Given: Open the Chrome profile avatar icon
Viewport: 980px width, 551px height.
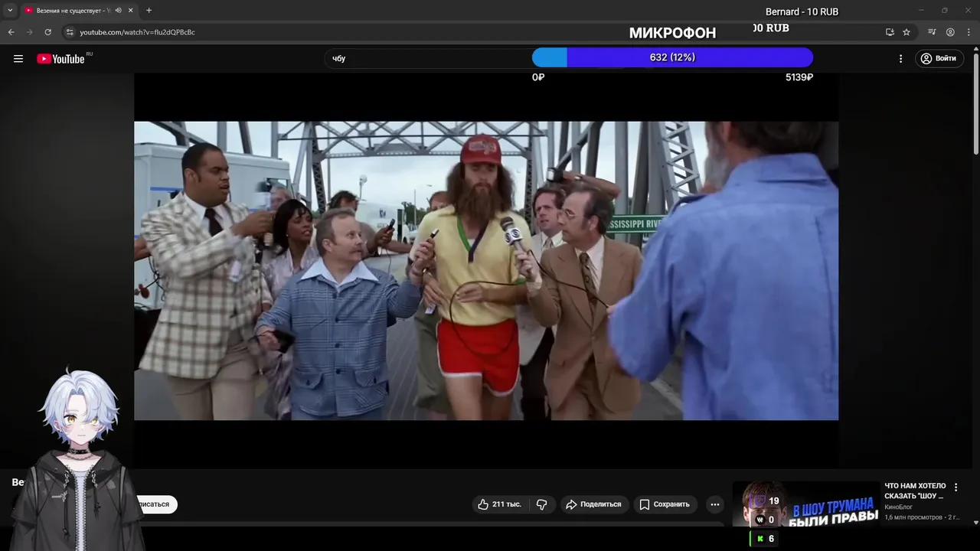Looking at the screenshot, I should [950, 32].
